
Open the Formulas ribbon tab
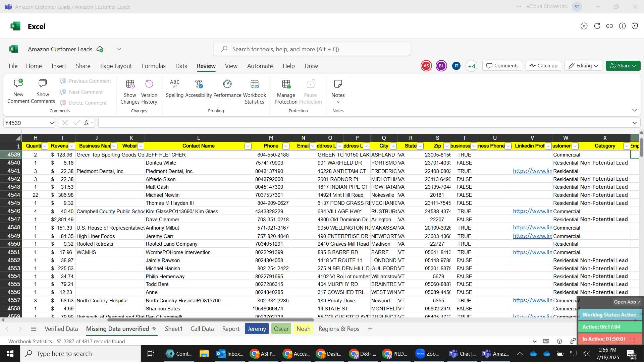point(154,66)
